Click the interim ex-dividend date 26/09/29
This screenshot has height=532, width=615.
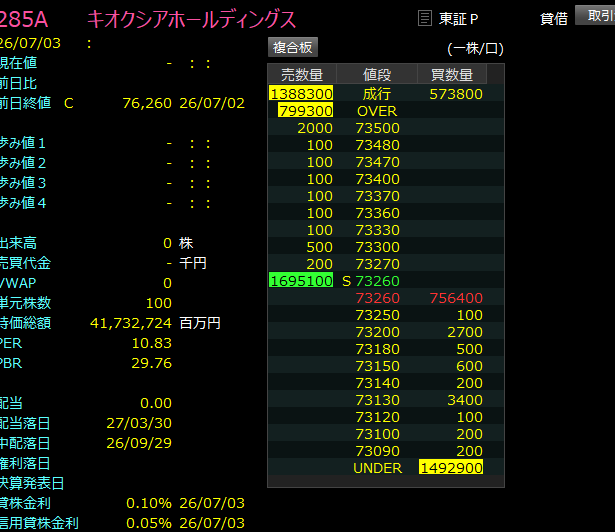coord(139,443)
